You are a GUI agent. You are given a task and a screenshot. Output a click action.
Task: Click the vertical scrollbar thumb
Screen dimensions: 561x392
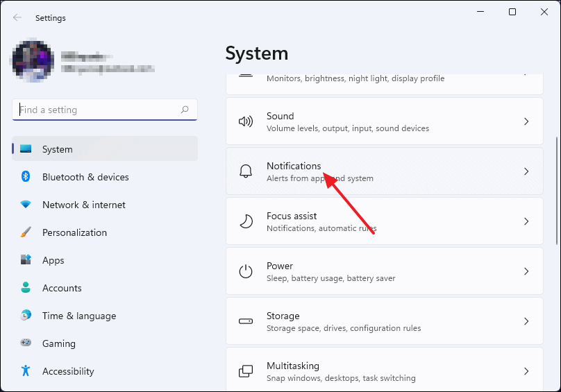pos(557,191)
